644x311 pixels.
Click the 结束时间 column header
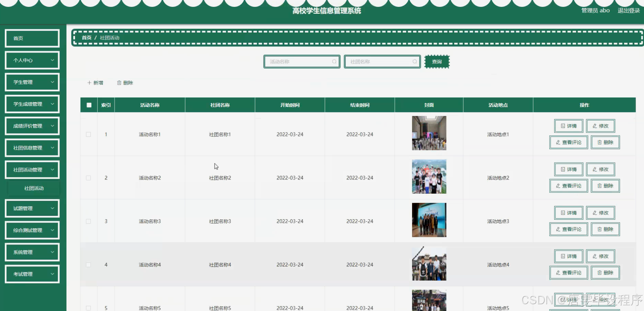360,105
